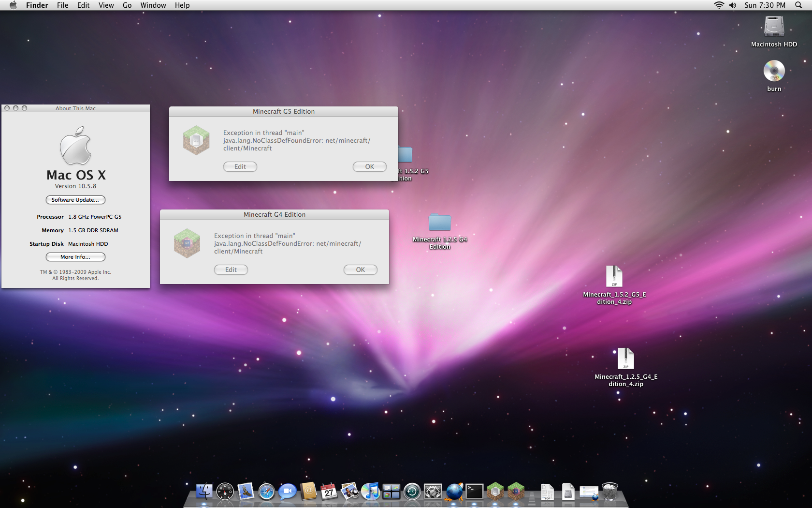The width and height of the screenshot is (812, 508).
Task: Open the Trash in the Dock
Action: click(x=609, y=491)
